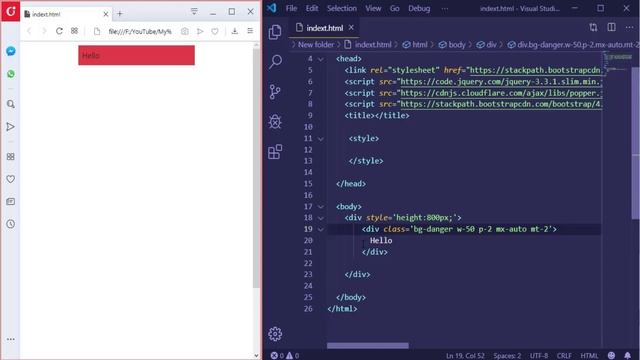Open notifications bell in status bar
640x360 pixels.
pyautogui.click(x=627, y=356)
